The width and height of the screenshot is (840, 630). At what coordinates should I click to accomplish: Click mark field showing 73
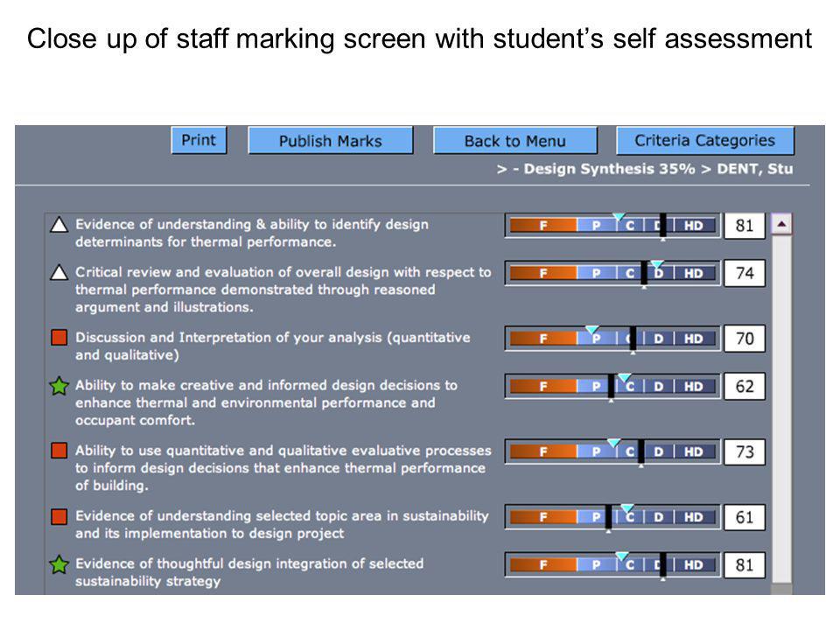(x=745, y=451)
